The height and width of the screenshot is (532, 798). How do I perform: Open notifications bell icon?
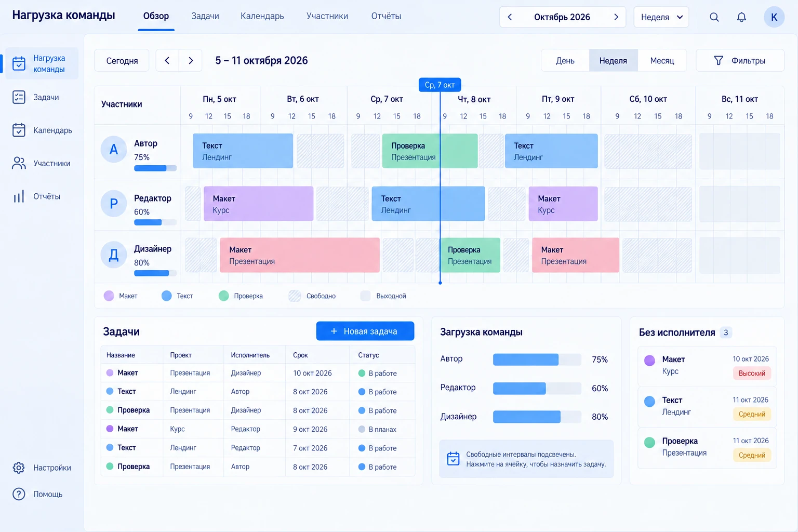pos(741,17)
